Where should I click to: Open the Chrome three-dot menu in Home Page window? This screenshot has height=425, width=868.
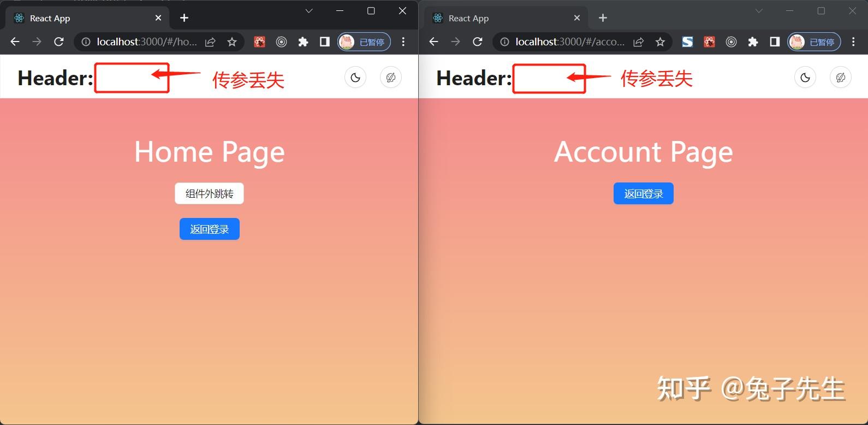point(403,42)
